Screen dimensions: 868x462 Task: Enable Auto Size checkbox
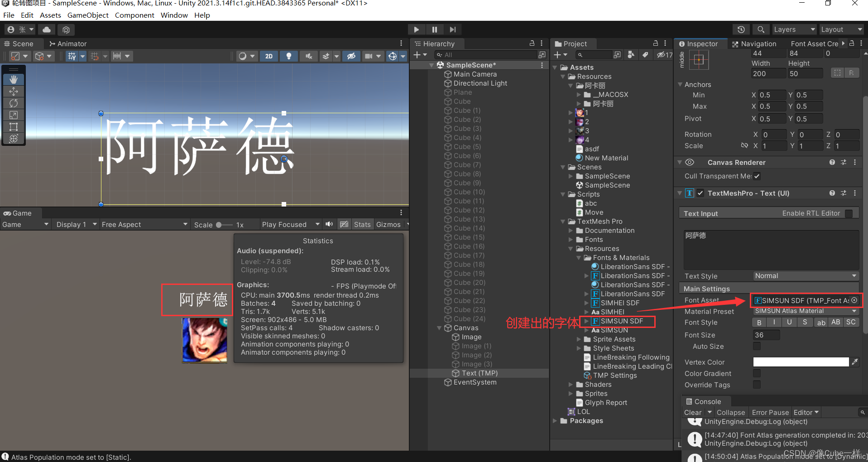click(757, 346)
